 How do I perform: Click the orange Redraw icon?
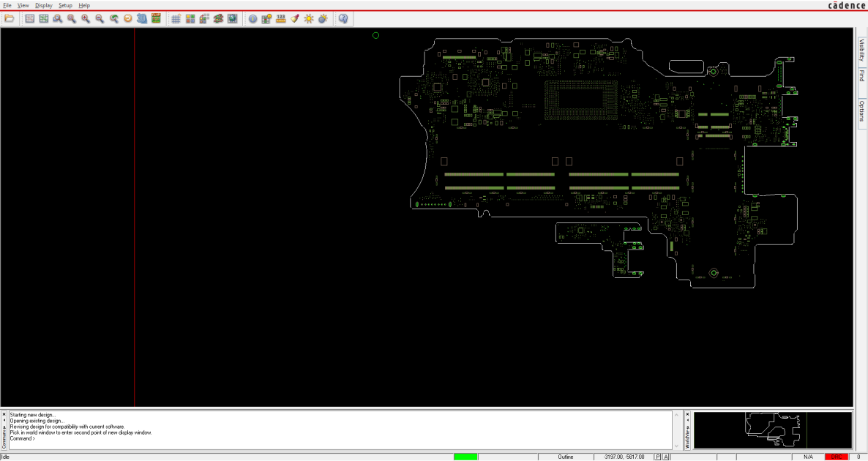128,18
